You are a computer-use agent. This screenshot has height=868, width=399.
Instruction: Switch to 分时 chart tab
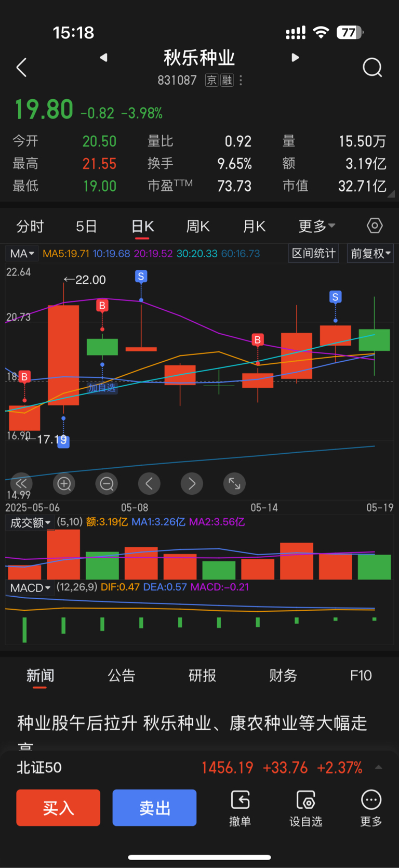pyautogui.click(x=30, y=226)
